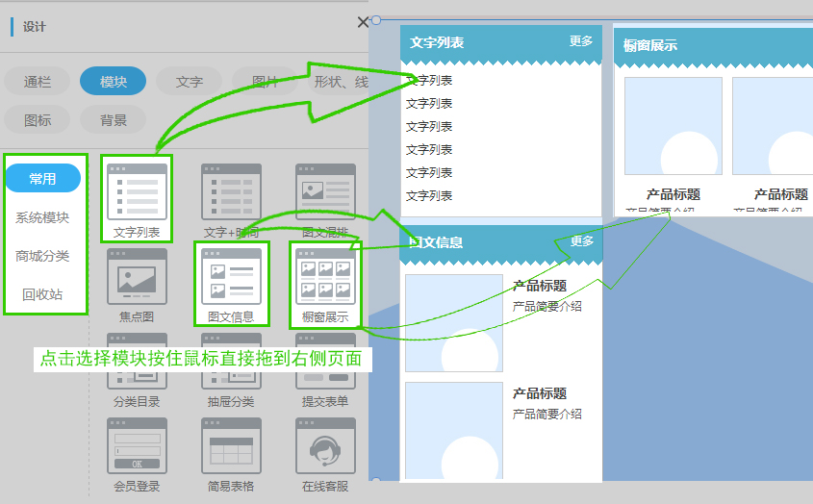This screenshot has height=504, width=813.
Task: Select the 橱窗展示 module icon
Action: tap(325, 278)
